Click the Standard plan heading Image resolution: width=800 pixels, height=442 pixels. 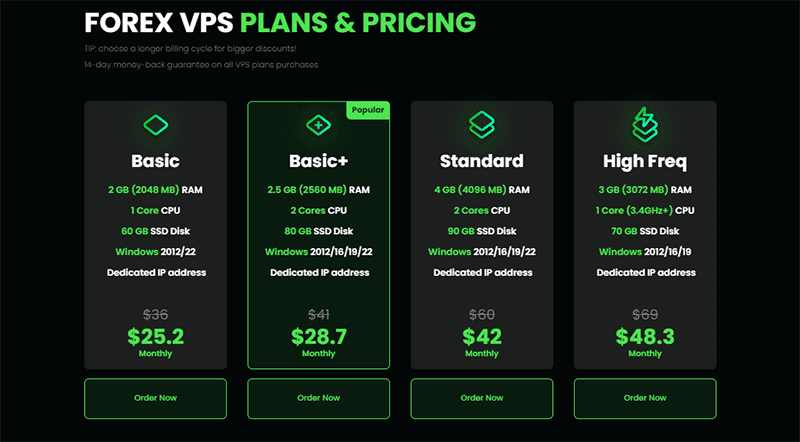point(482,160)
